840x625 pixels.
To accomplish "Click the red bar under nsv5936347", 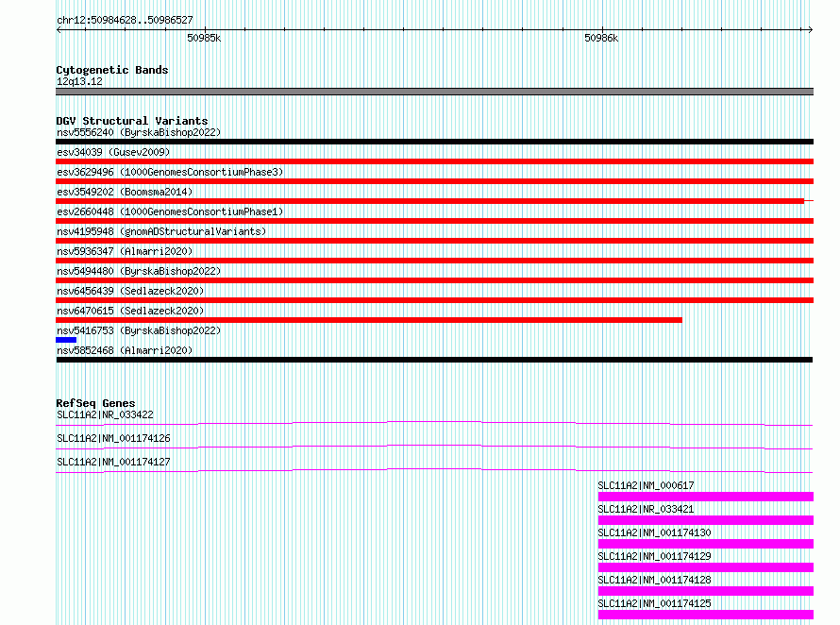I will tap(434, 261).
